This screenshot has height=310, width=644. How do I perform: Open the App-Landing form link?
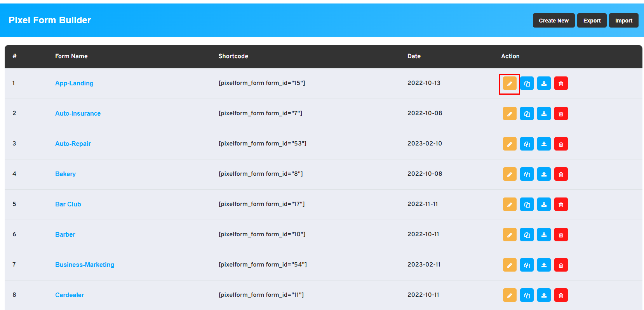74,83
